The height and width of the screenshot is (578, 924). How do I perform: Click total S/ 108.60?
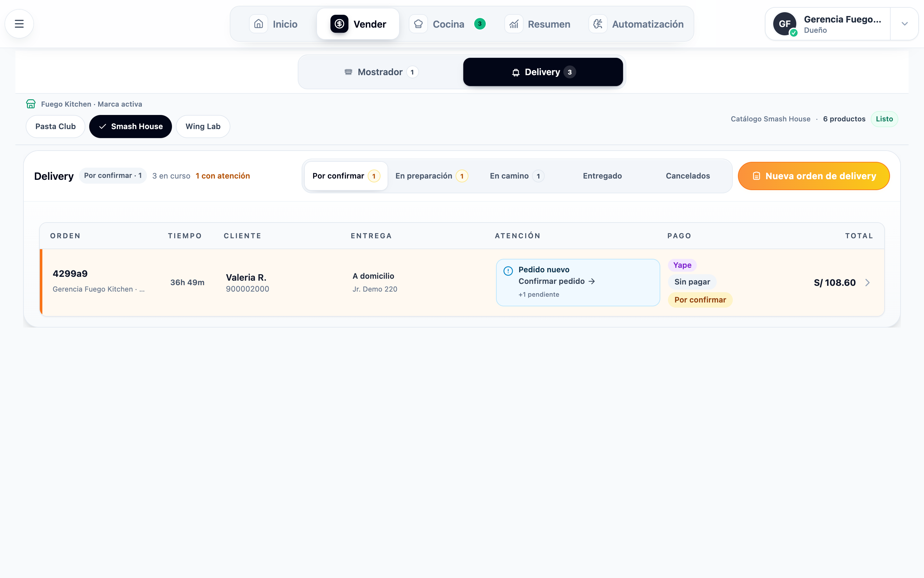[x=835, y=283]
